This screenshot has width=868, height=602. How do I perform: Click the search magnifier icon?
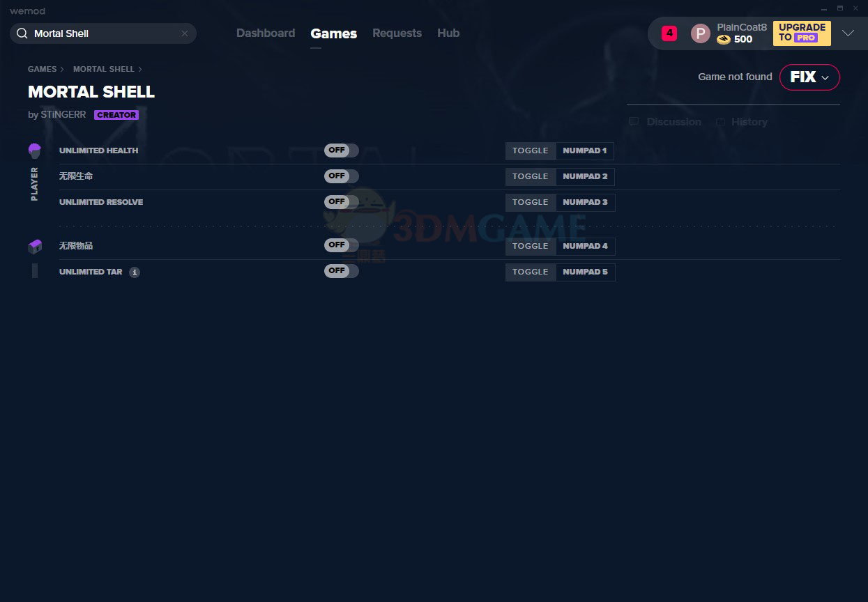point(22,33)
